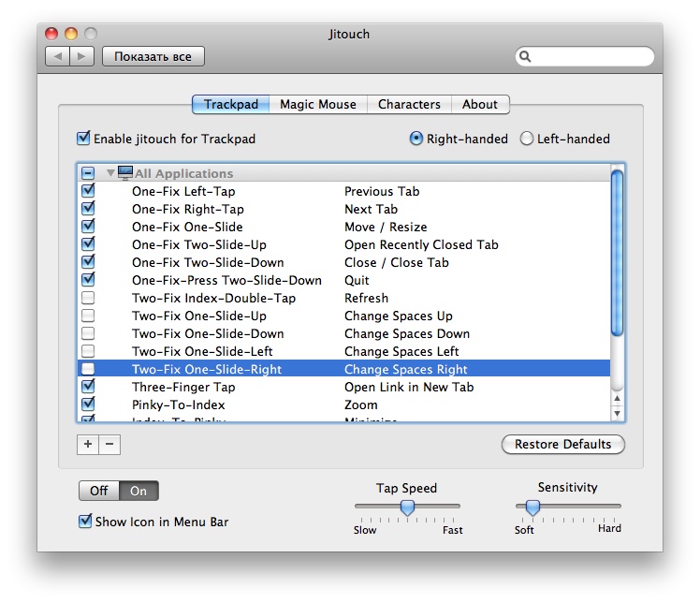Click Restore Defaults button

coord(563,445)
